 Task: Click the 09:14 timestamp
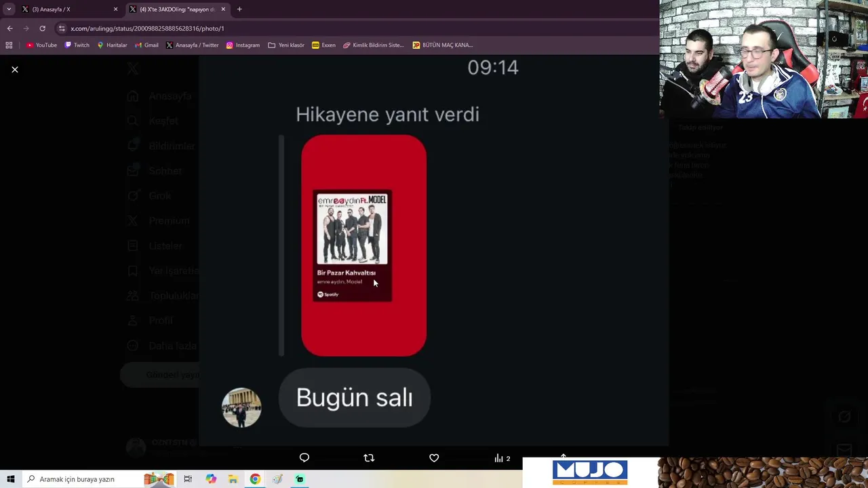pyautogui.click(x=493, y=67)
